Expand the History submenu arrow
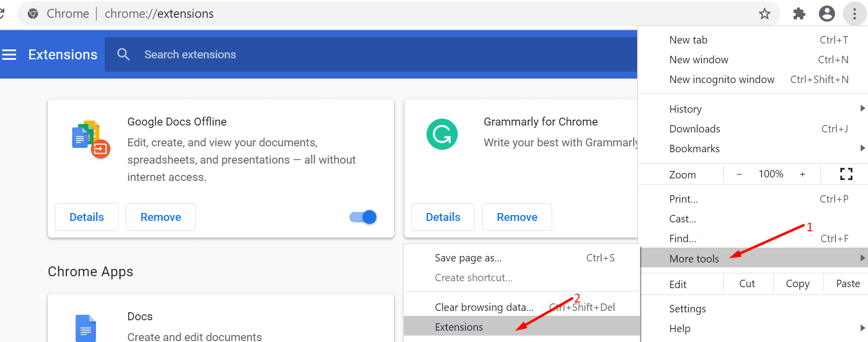The height and width of the screenshot is (342, 868). pos(862,108)
